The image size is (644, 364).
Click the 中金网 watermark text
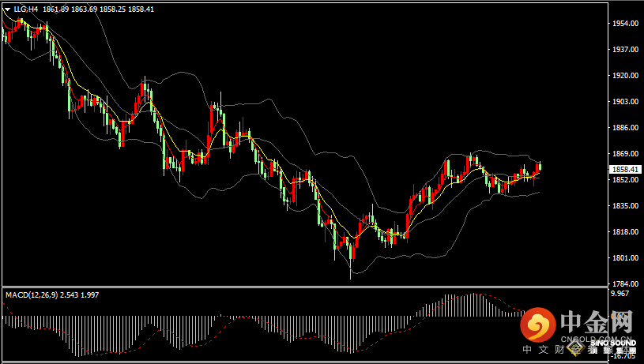[597, 321]
